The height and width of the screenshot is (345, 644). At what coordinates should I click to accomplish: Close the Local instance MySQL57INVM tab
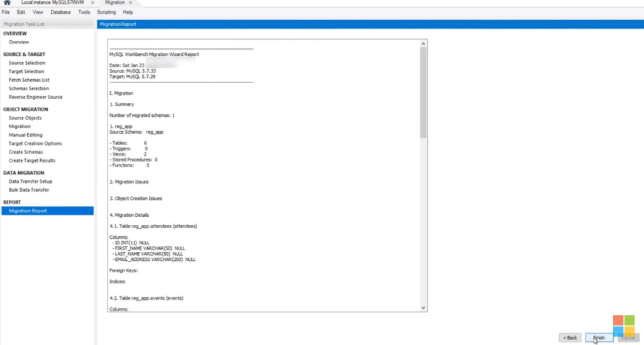pos(92,3)
